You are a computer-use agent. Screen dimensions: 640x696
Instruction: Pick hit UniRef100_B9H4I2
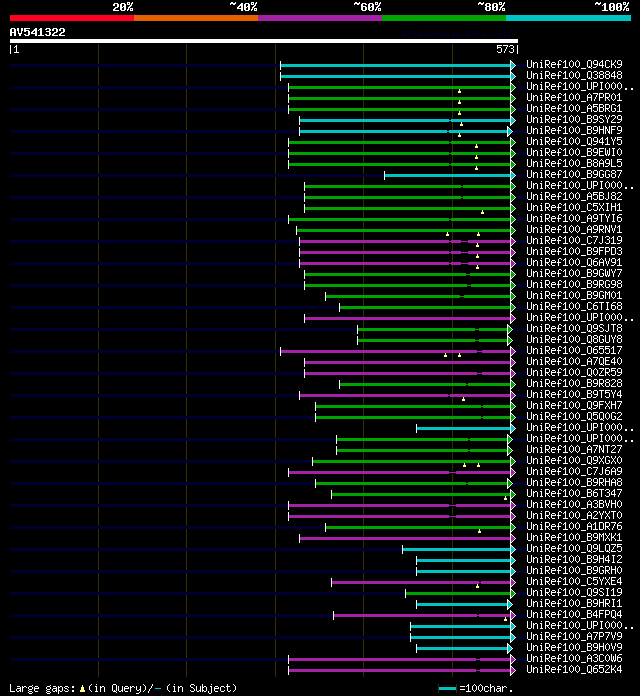coord(574,559)
